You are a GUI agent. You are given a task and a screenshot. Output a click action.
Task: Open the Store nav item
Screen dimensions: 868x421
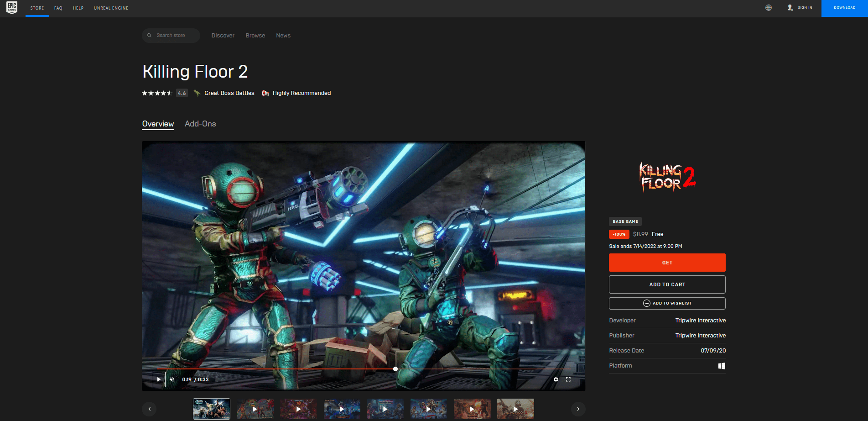tap(37, 8)
